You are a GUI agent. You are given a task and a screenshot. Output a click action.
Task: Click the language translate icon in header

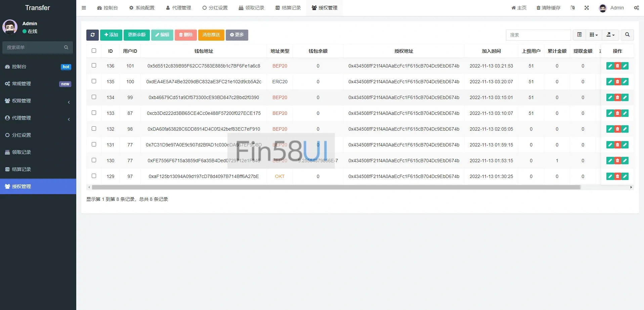(x=572, y=8)
